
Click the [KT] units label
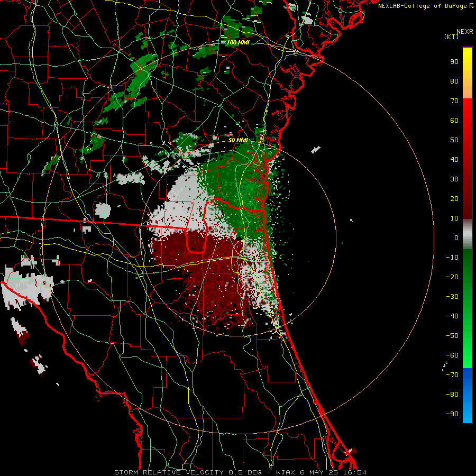pyautogui.click(x=452, y=36)
